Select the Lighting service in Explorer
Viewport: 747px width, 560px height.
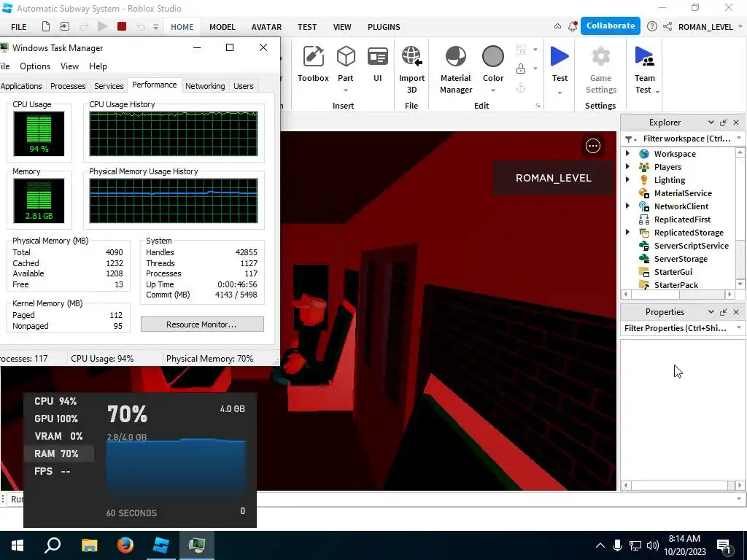coord(670,180)
